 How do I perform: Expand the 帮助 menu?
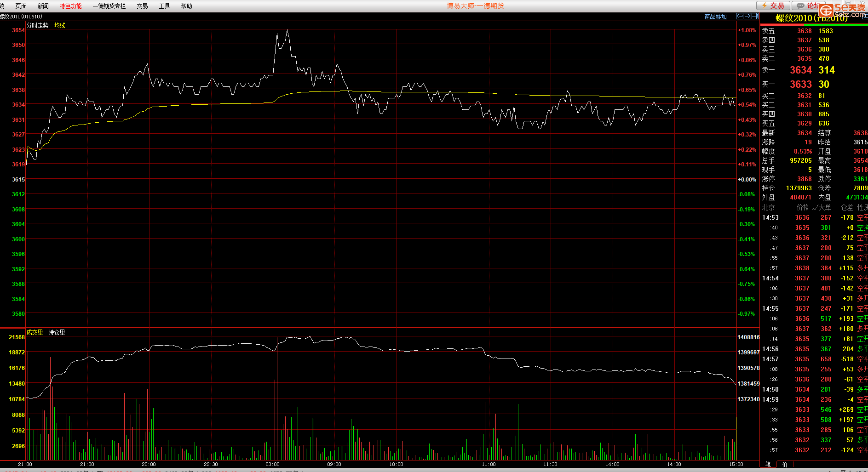pos(186,6)
